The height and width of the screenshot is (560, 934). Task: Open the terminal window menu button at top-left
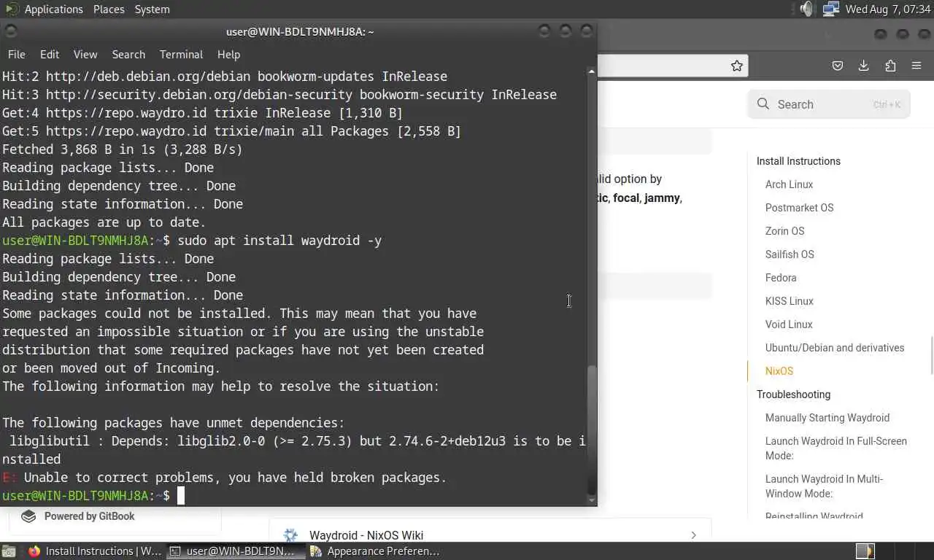click(10, 31)
